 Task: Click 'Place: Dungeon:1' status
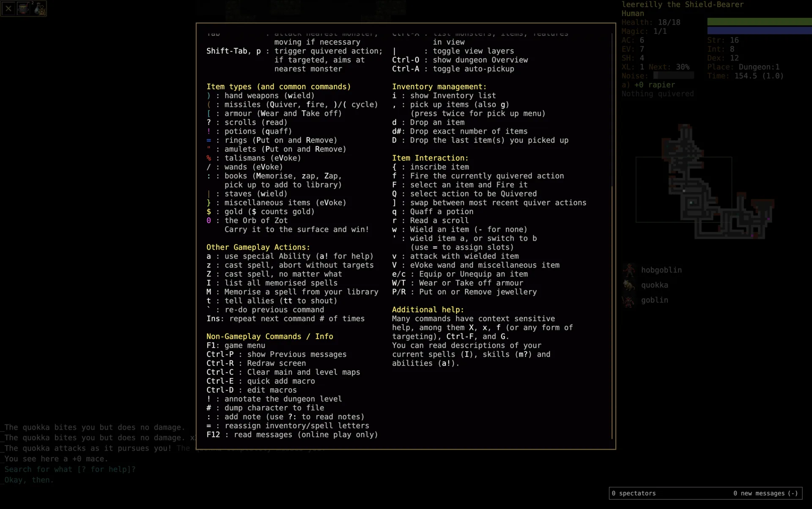pos(743,67)
